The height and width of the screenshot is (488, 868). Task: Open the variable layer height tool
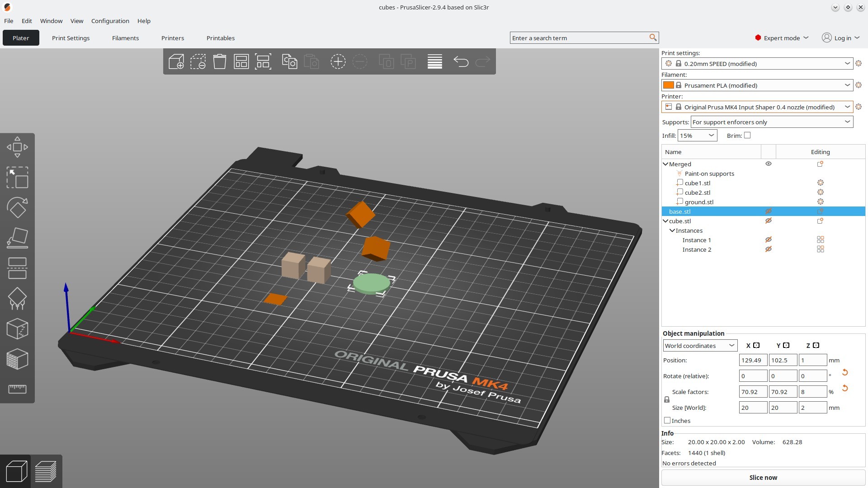434,61
